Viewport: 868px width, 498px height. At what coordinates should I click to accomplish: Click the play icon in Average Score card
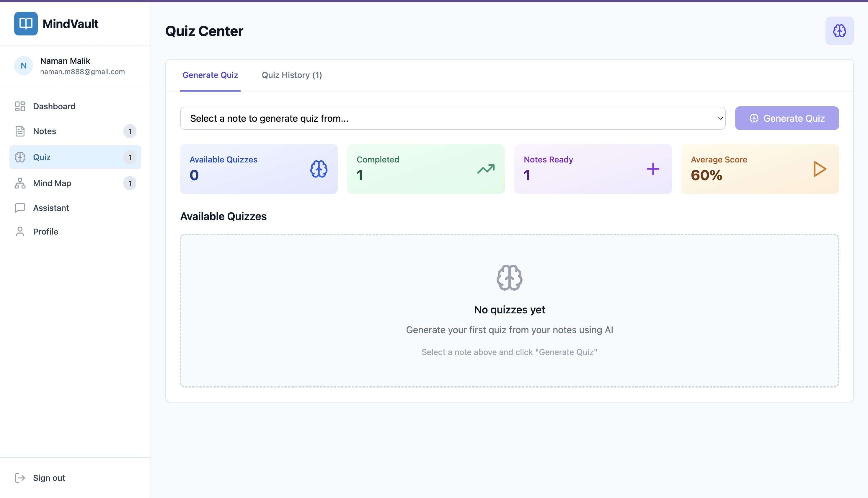tap(820, 169)
